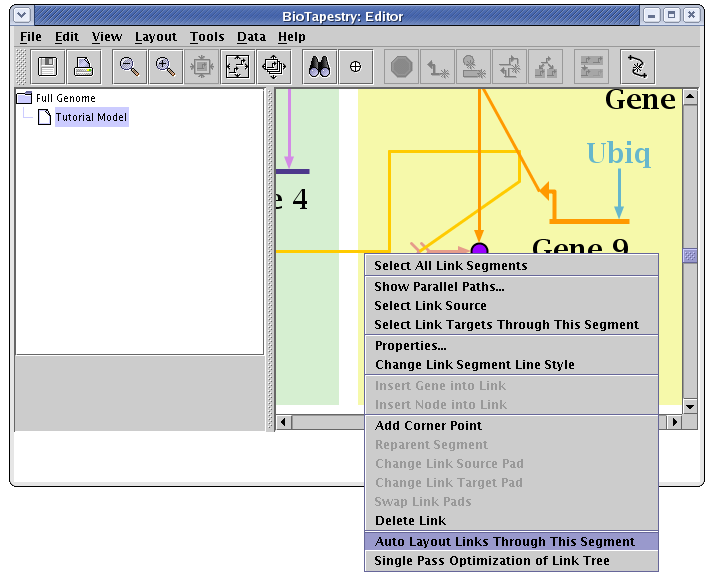Click the vertical scrollbar up arrow
Viewport: 711px width, 579px height.
coord(689,97)
